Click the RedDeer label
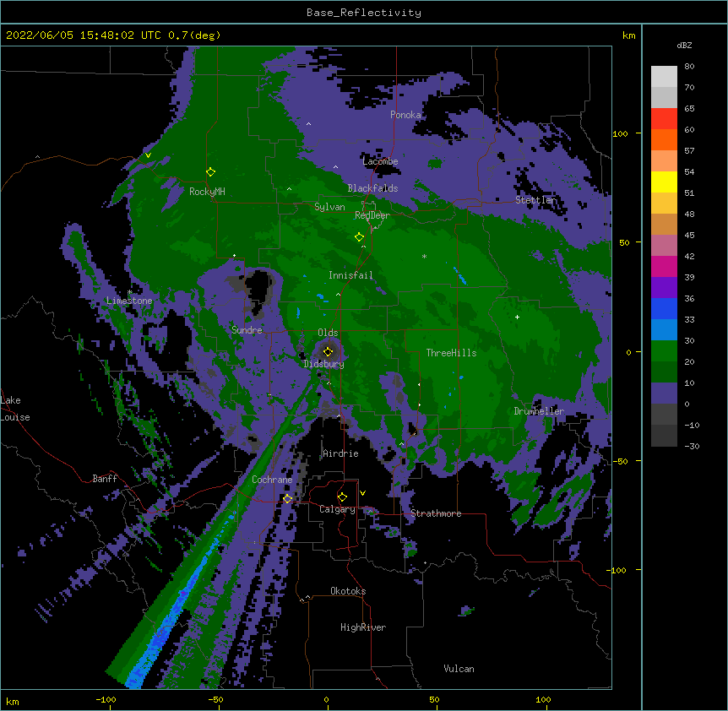Screen dimensions: 728x711 (372, 215)
